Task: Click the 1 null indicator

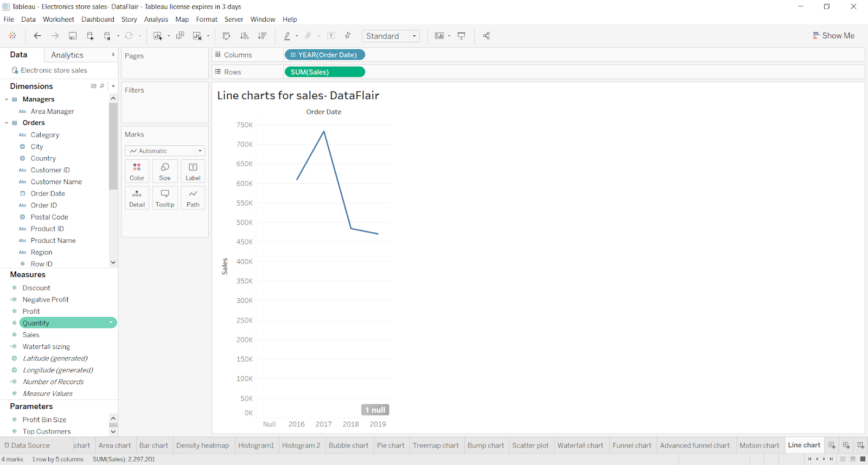Action: (x=375, y=410)
